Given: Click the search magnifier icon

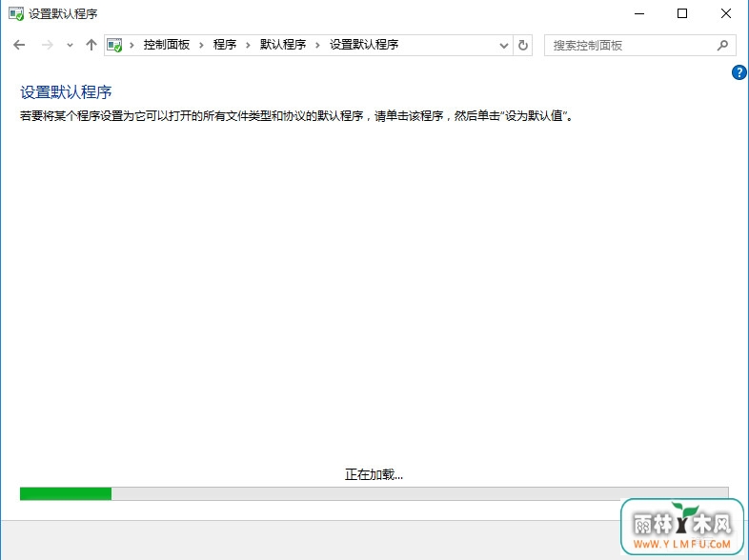Looking at the screenshot, I should 722,46.
